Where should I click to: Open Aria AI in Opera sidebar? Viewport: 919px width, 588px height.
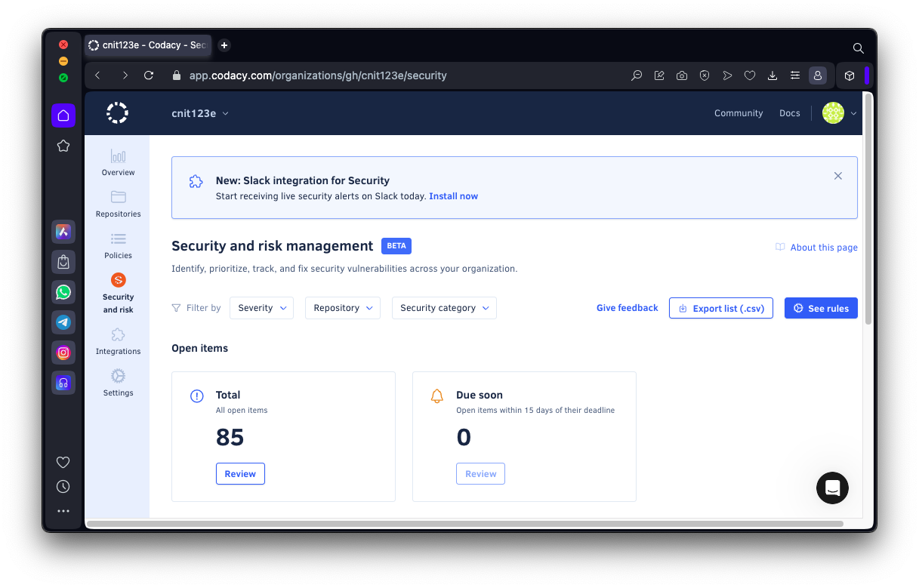click(x=63, y=232)
